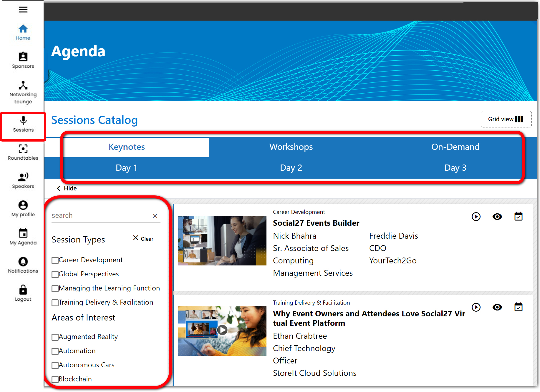
Task: Click eye icon for Why Event Owners session
Action: pos(497,307)
